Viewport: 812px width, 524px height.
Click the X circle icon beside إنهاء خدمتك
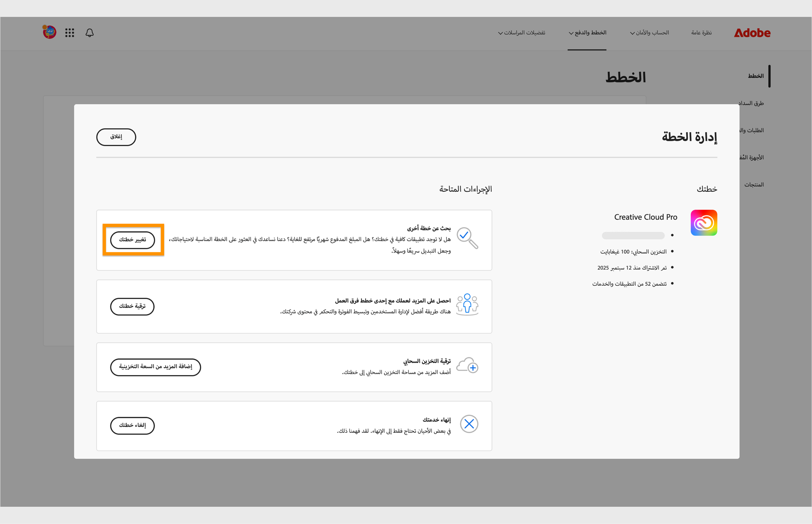tap(469, 424)
